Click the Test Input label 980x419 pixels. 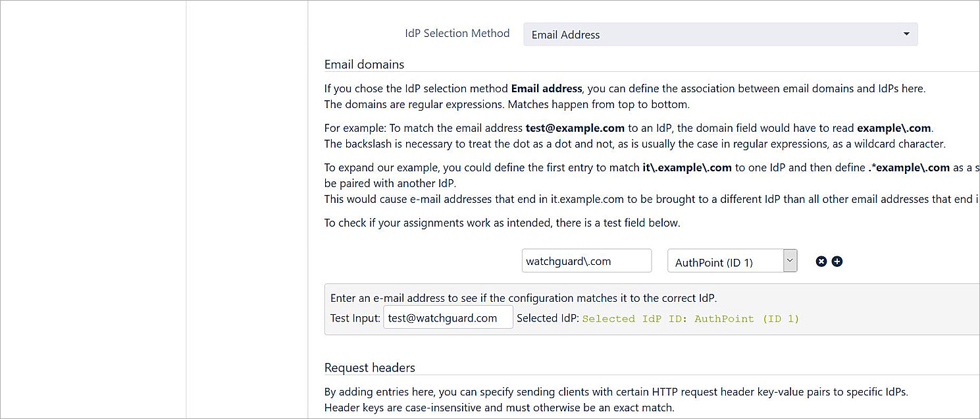tap(355, 318)
